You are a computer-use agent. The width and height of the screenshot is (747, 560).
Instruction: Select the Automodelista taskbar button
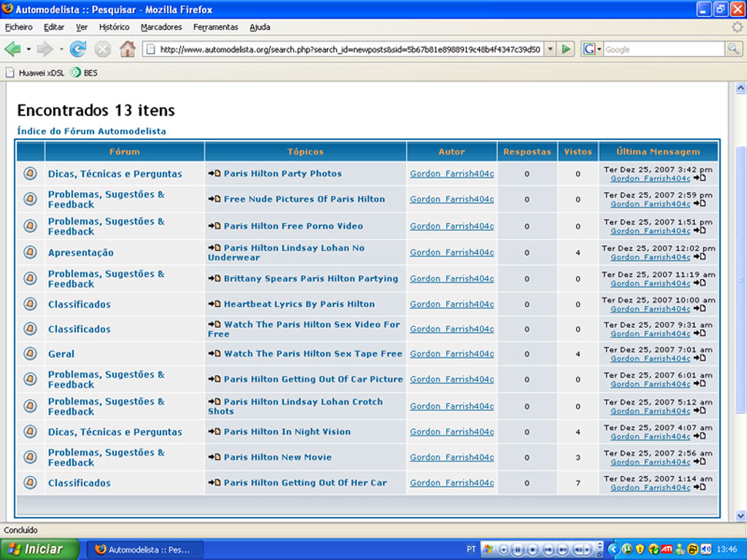[145, 550]
